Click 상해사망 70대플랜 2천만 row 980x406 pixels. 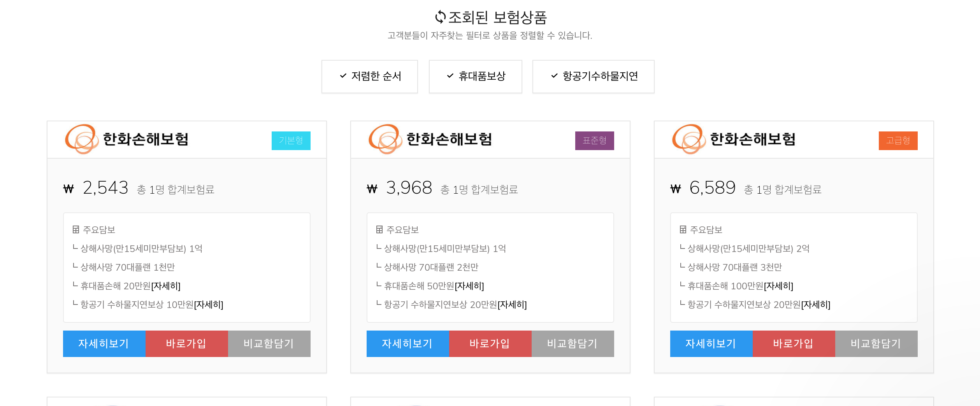tap(428, 267)
